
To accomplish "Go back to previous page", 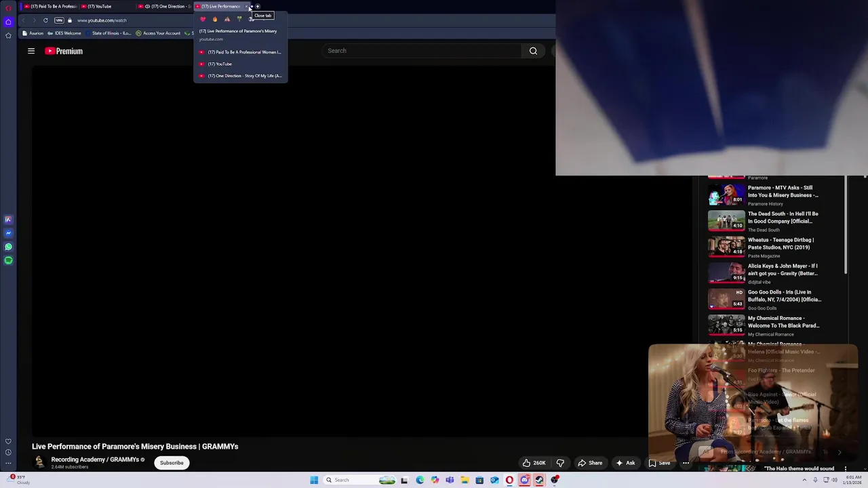I will pos(24,20).
